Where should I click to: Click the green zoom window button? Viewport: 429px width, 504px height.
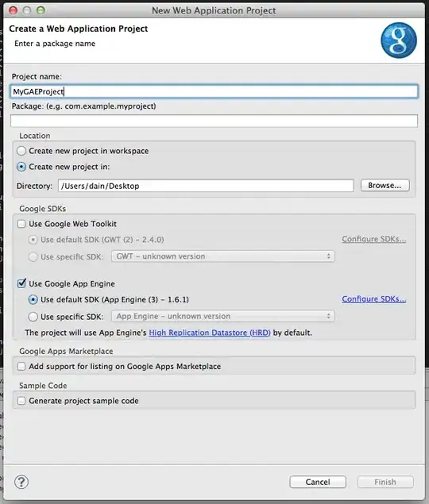point(41,10)
